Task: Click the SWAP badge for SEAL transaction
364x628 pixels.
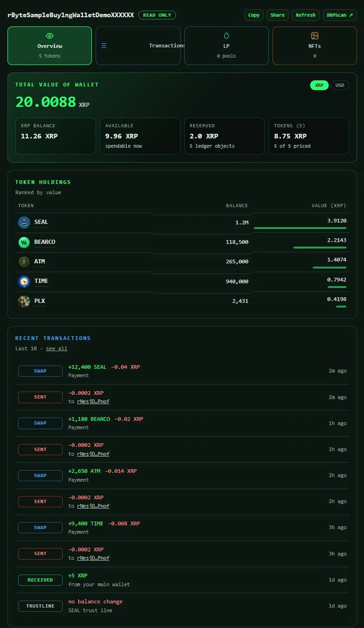Action: point(40,371)
